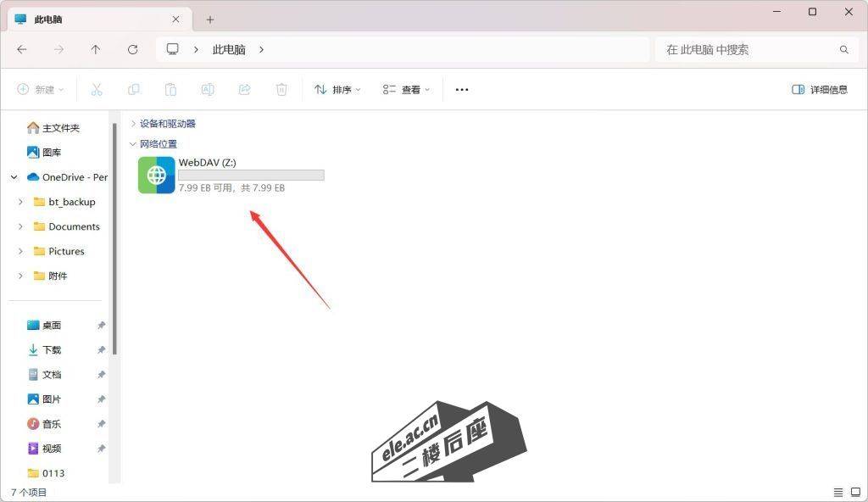Screen dimensions: 868x502
Task: Click the Copy icon in toolbar
Action: [x=133, y=89]
